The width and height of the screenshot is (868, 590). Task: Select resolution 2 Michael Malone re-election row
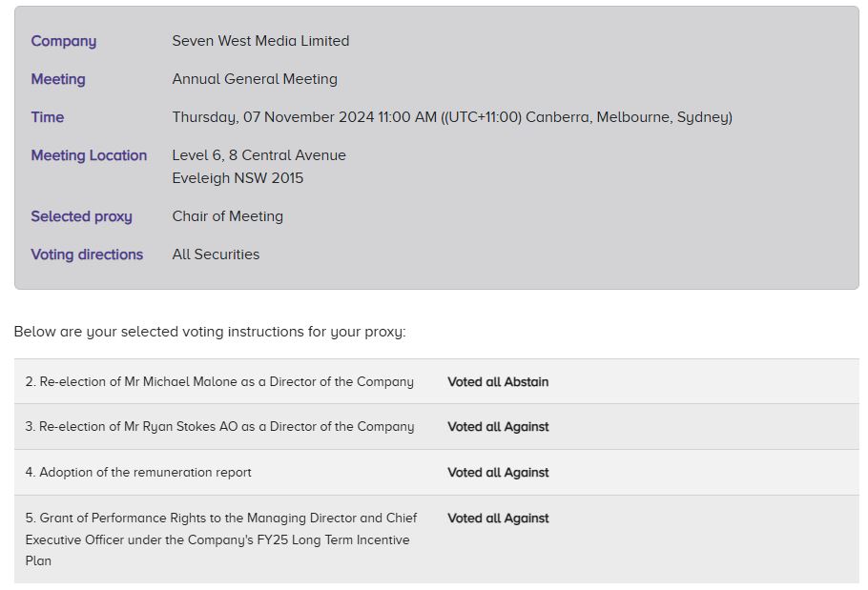[436, 381]
